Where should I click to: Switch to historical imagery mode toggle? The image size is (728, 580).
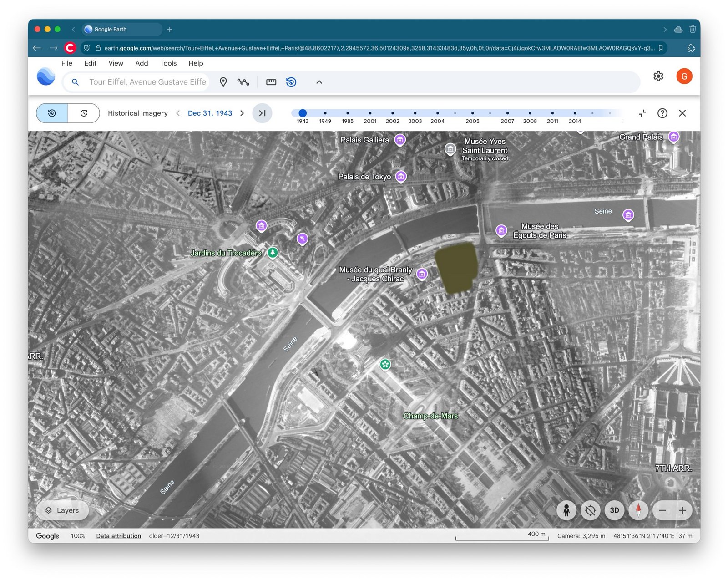tap(52, 113)
